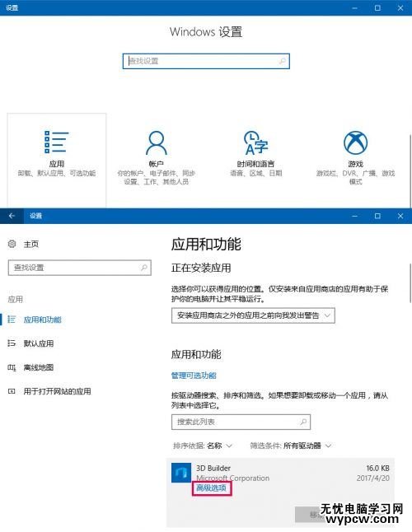The height and width of the screenshot is (532, 412).
Task: Open the 排序依据: 名称 dropdown
Action: pyautogui.click(x=203, y=446)
